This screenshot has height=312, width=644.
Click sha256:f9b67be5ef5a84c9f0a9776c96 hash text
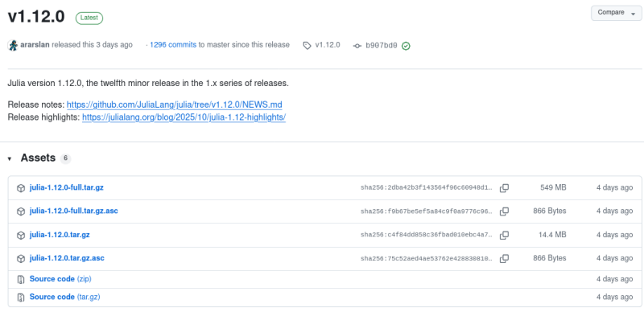[427, 211]
